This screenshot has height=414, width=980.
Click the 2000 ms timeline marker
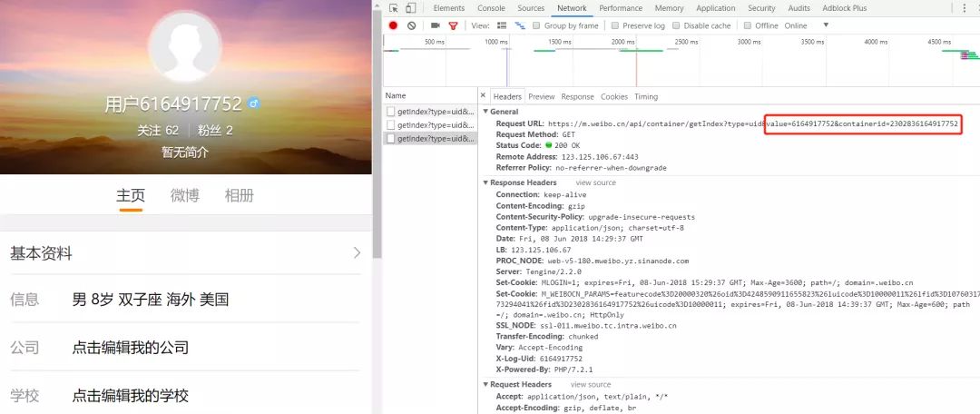[623, 42]
